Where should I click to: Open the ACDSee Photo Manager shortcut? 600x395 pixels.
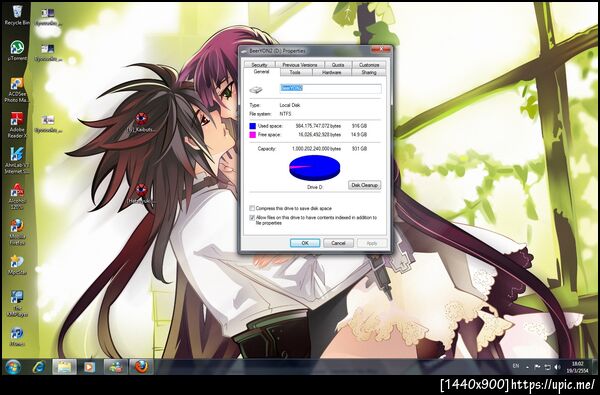17,90
